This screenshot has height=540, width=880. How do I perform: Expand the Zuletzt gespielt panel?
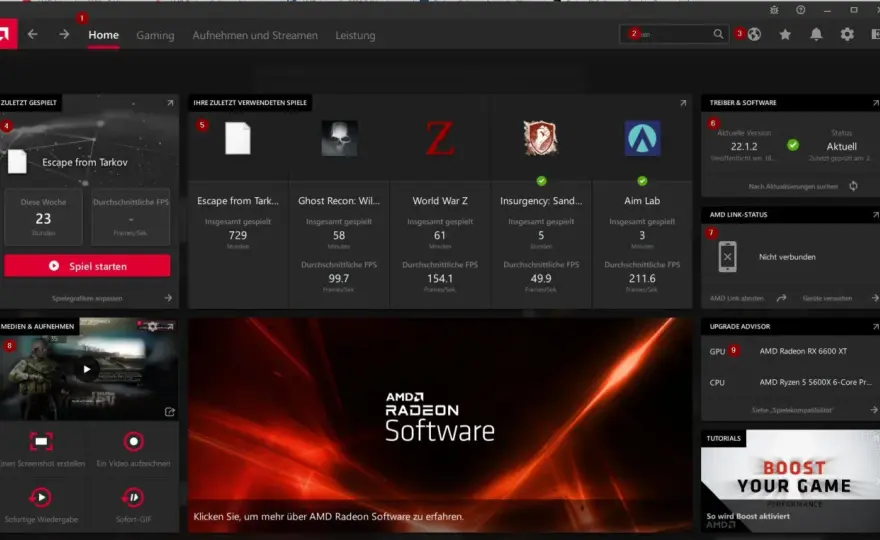point(170,103)
